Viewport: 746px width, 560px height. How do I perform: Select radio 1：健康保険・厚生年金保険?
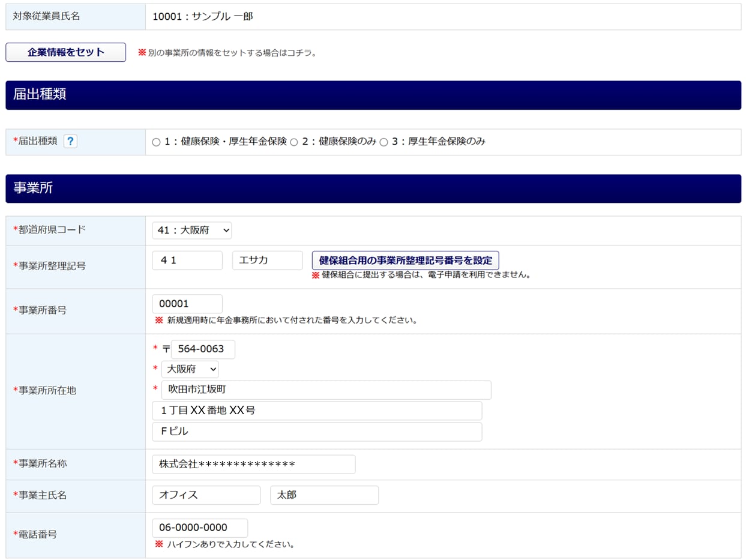(156, 142)
